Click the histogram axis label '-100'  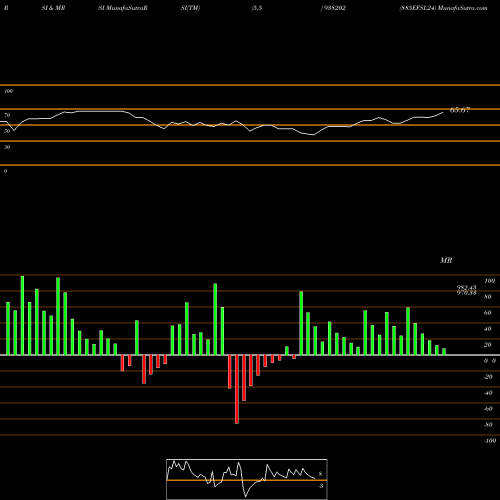pyautogui.click(x=490, y=441)
